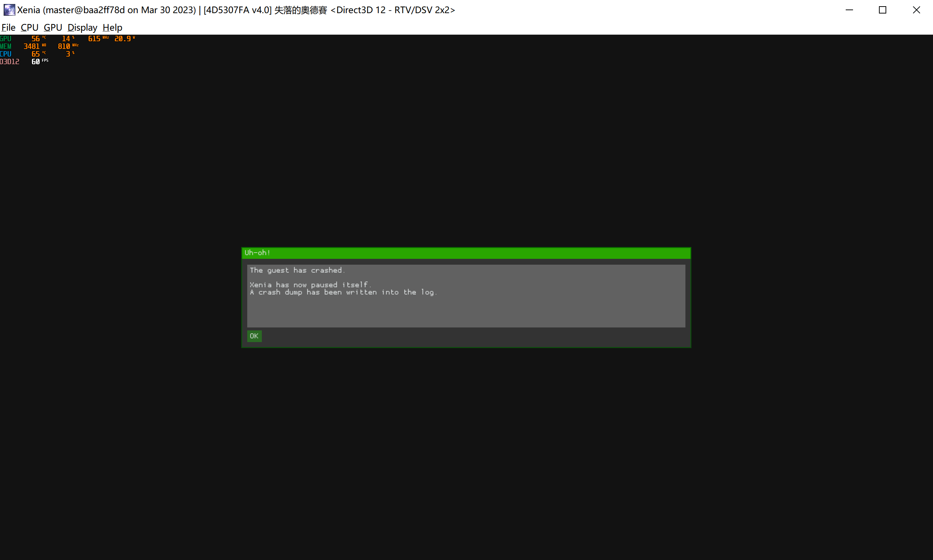Maximize the Xenia window
933x560 pixels.
(x=883, y=10)
